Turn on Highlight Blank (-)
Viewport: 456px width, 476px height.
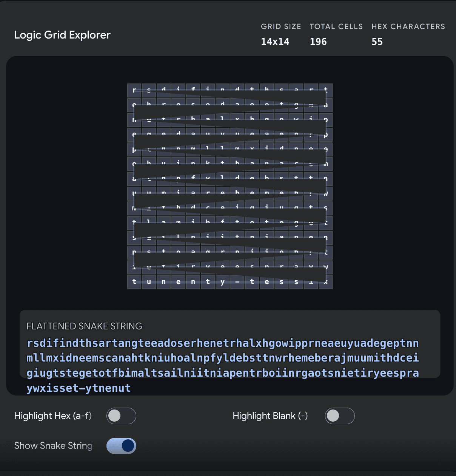pyautogui.click(x=340, y=416)
